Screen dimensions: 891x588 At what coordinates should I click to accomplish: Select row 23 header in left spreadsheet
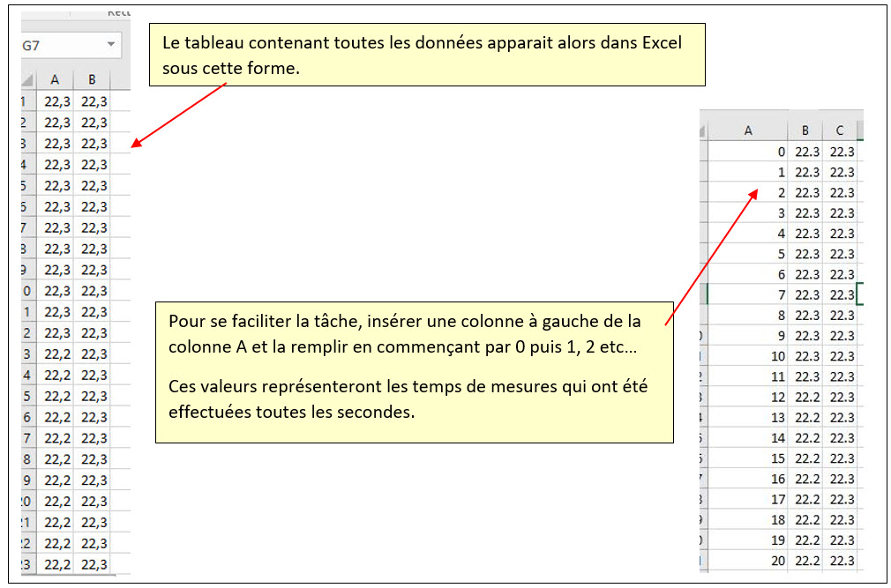point(28,564)
